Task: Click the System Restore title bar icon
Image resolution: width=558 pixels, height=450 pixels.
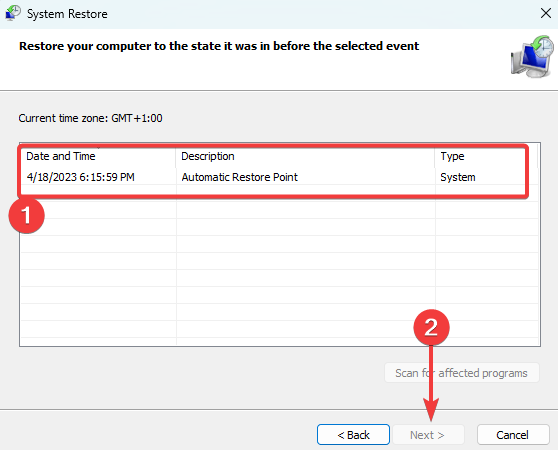Action: pyautogui.click(x=13, y=13)
